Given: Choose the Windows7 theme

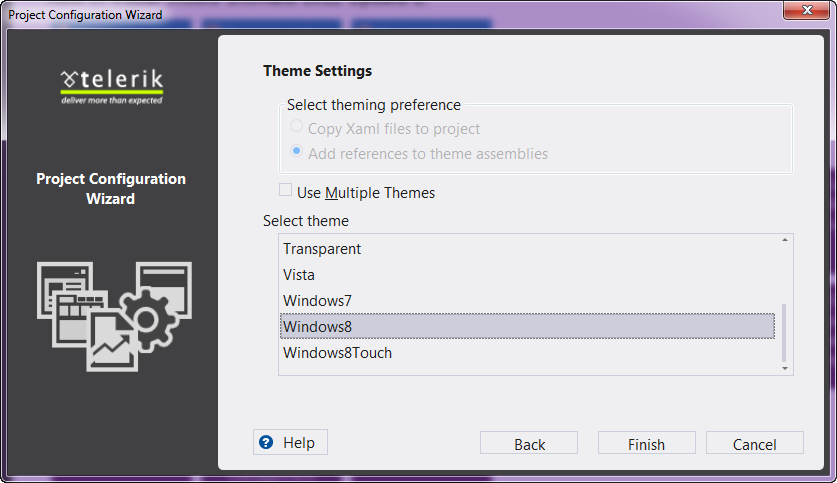Looking at the screenshot, I should point(317,301).
